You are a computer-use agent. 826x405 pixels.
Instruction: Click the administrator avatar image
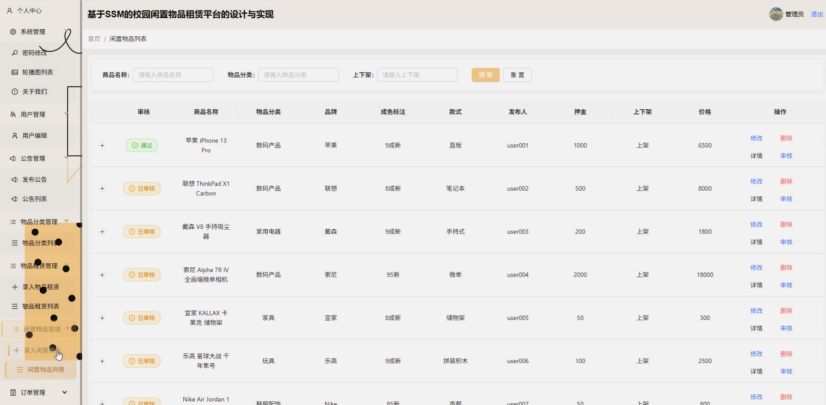click(775, 14)
